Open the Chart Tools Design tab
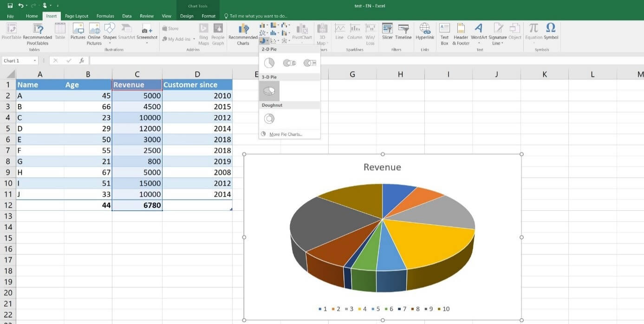This screenshot has height=324, width=644. click(x=187, y=15)
